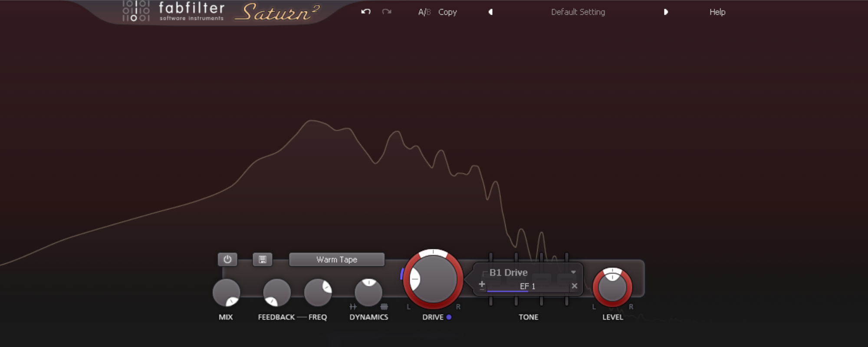Click the EF 1 modulation amount slider
868x347 pixels.
(528, 287)
